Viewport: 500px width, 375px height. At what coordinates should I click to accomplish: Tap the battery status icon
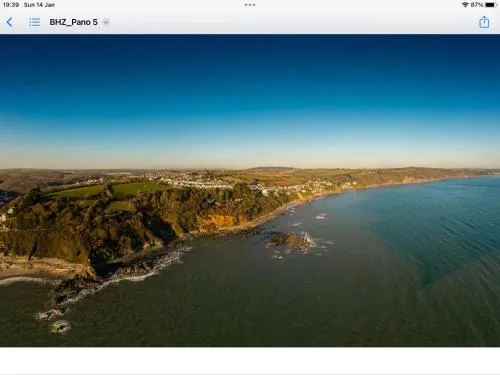[491, 5]
